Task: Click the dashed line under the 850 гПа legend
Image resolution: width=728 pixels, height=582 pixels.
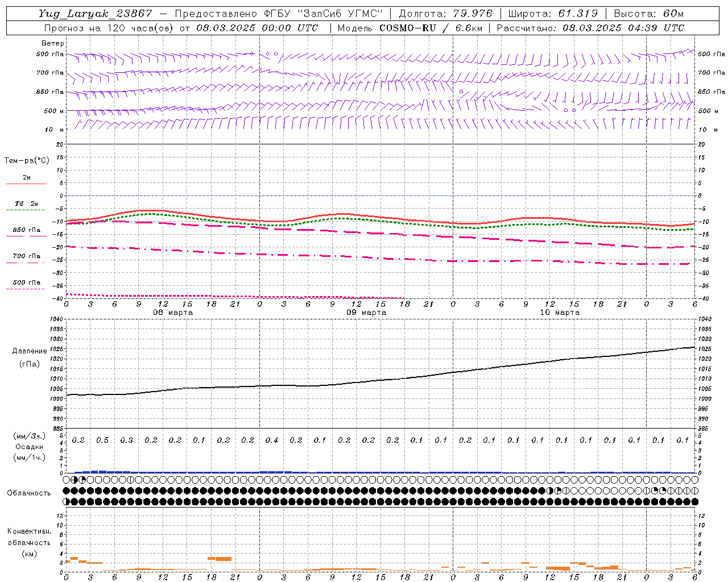Action: (x=26, y=236)
